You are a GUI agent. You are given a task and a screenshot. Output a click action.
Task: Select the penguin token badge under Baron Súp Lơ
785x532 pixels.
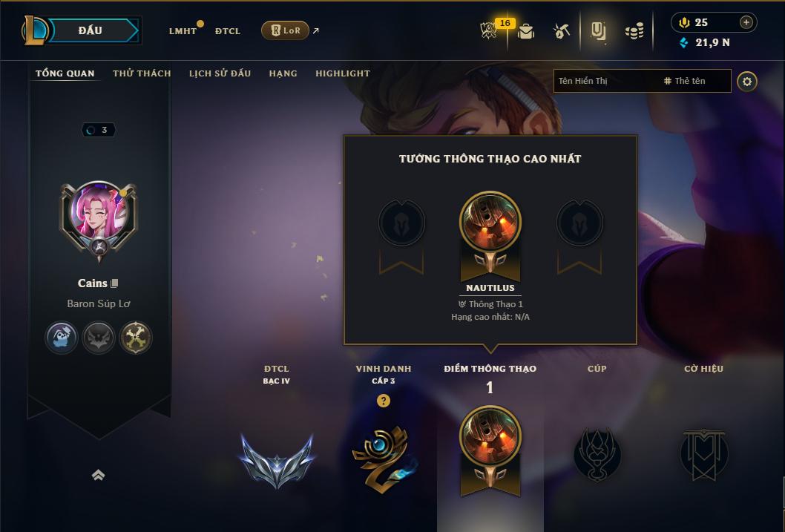[x=61, y=337]
